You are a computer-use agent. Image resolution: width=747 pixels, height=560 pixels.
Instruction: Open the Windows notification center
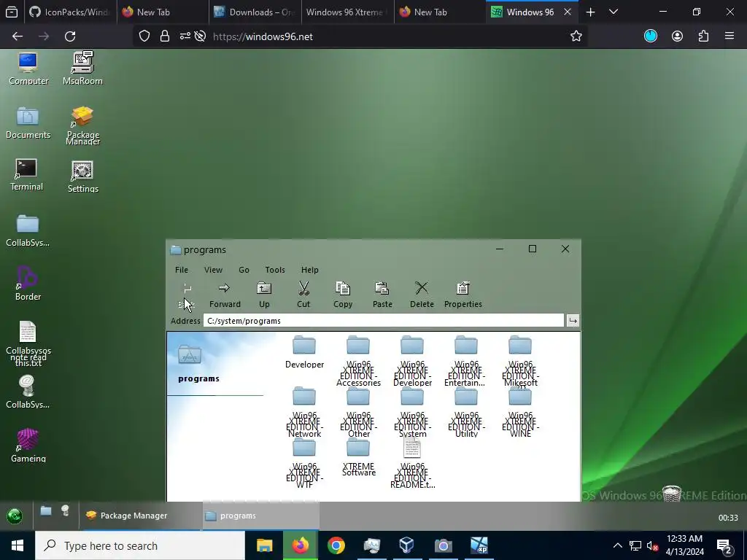724,545
